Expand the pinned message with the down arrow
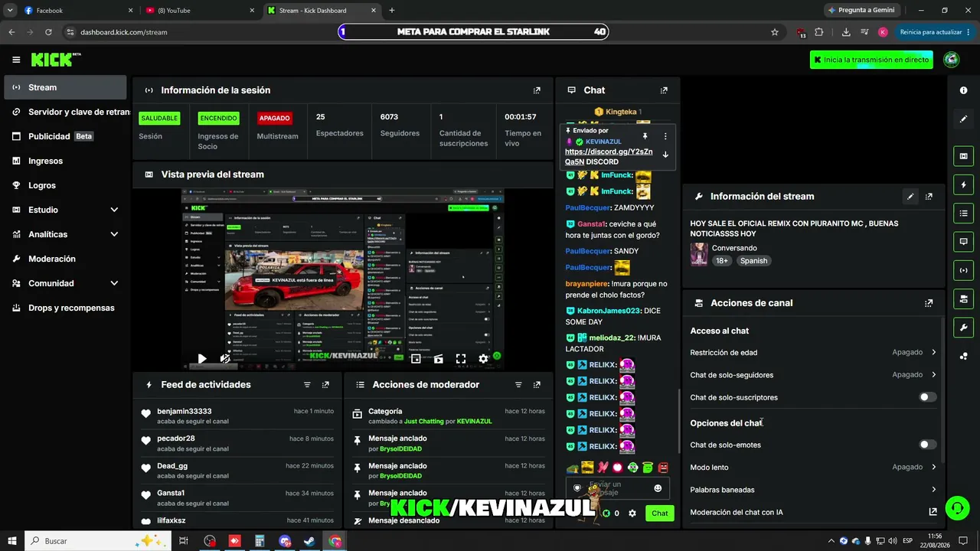980x551 pixels. (665, 155)
